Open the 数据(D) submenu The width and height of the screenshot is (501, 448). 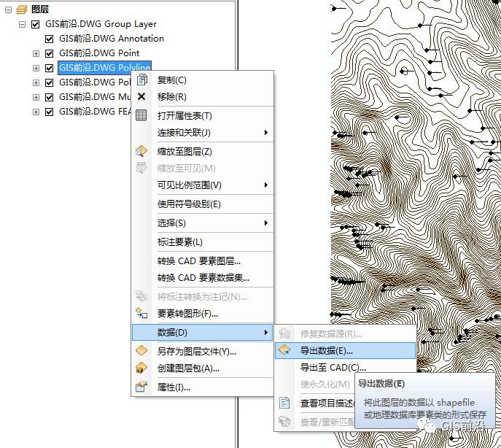pyautogui.click(x=203, y=332)
